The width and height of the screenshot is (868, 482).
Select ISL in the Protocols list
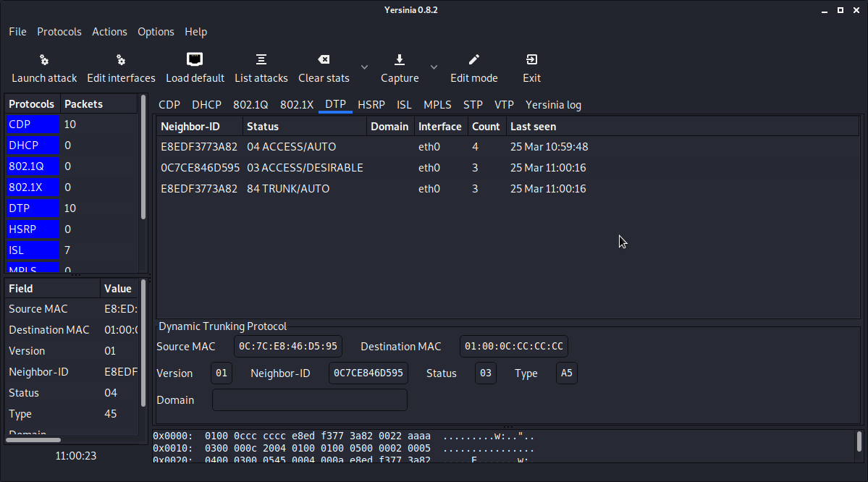(71, 250)
